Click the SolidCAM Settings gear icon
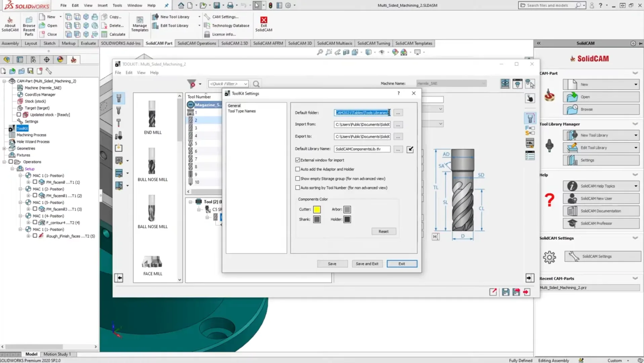 549,257
